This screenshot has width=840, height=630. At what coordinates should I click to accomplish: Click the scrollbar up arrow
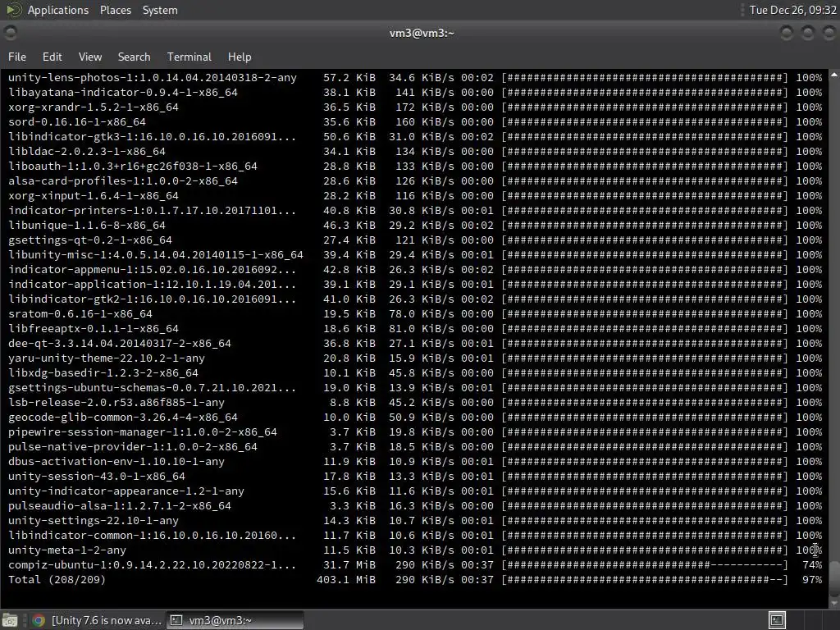(834, 75)
